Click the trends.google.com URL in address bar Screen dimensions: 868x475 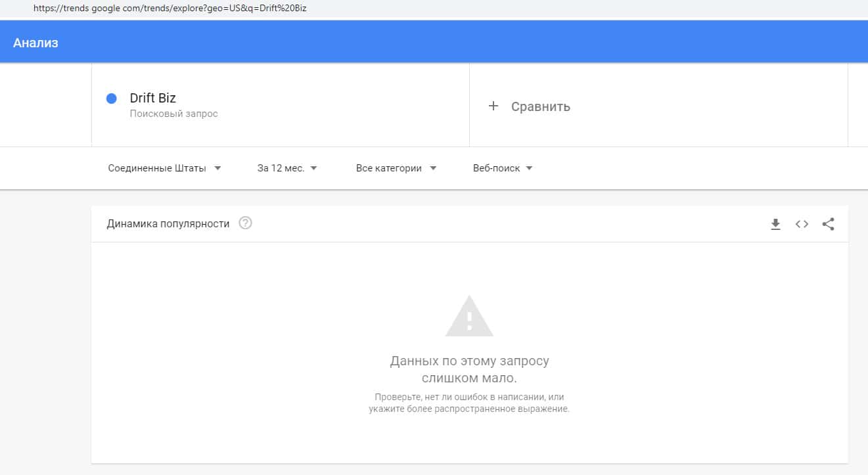[x=170, y=9]
